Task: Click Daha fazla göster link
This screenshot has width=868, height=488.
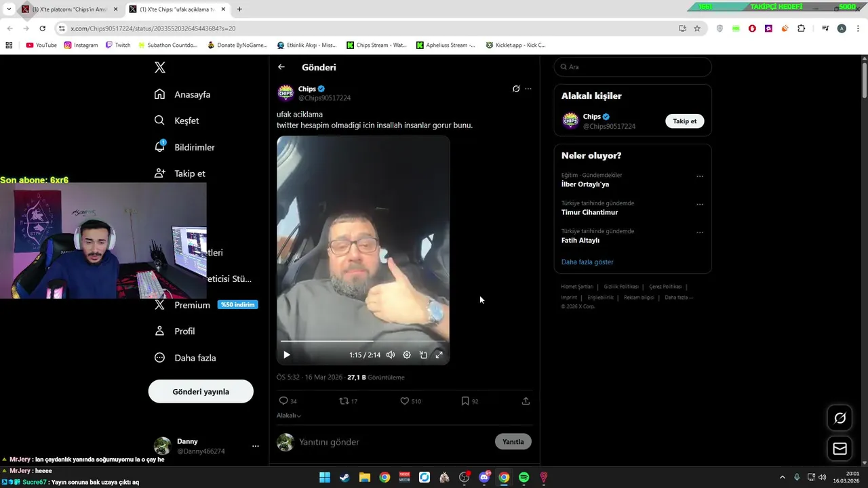Action: click(x=587, y=262)
